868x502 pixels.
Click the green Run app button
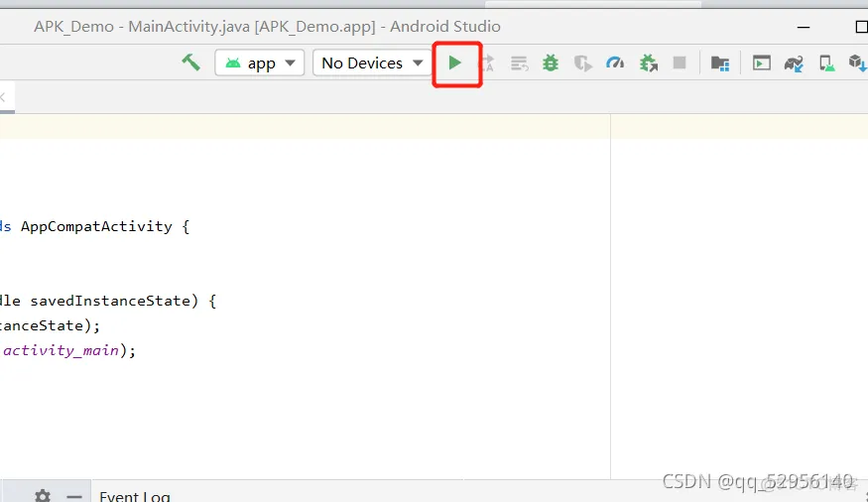(455, 63)
